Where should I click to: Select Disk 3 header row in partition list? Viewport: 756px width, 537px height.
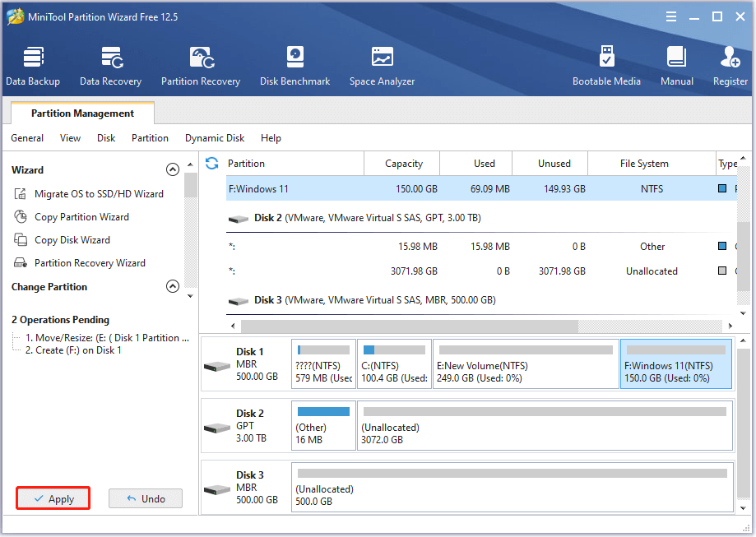pyautogui.click(x=481, y=300)
